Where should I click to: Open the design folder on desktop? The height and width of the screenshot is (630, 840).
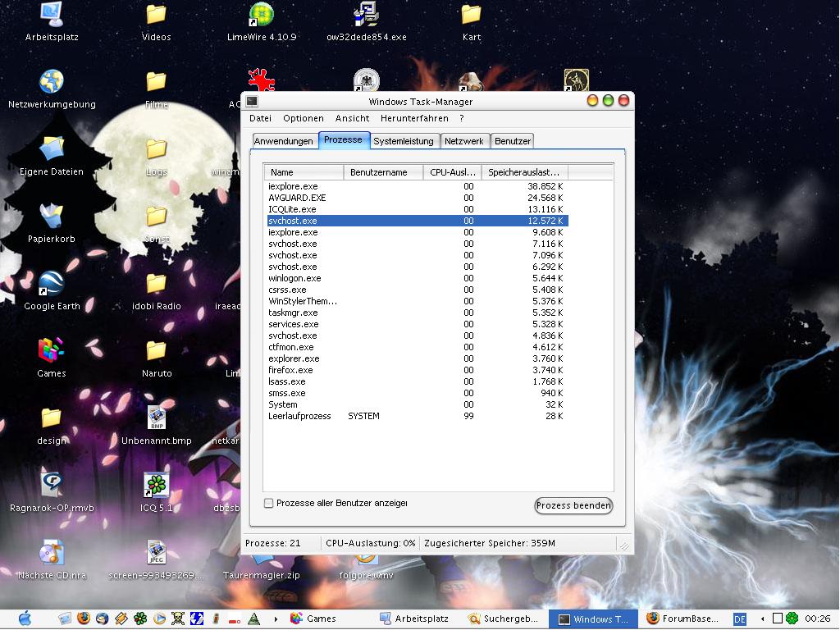[x=52, y=426]
